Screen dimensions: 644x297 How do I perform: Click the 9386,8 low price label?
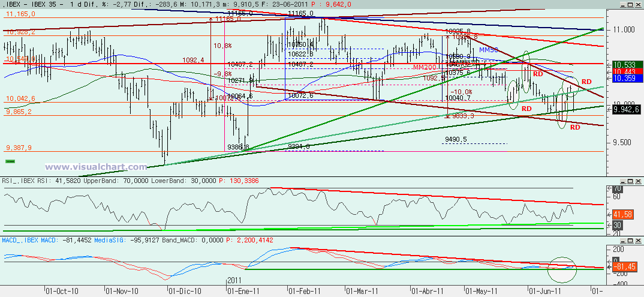point(238,146)
